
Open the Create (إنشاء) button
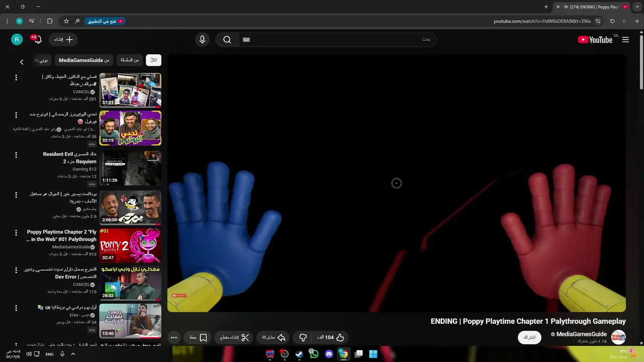click(x=63, y=40)
